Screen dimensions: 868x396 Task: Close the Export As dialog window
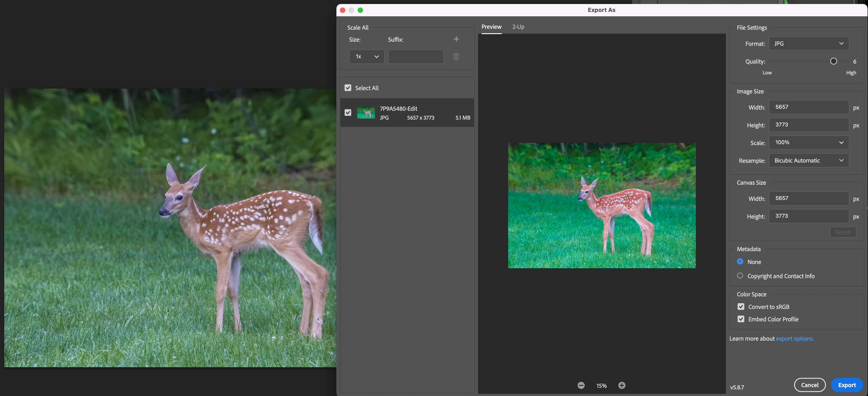tap(342, 10)
